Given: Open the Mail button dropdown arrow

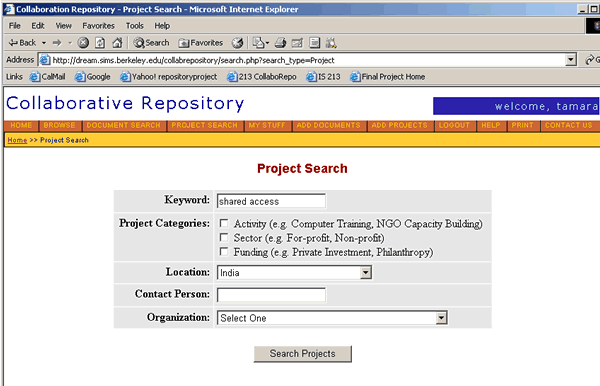Looking at the screenshot, I should click(x=267, y=43).
